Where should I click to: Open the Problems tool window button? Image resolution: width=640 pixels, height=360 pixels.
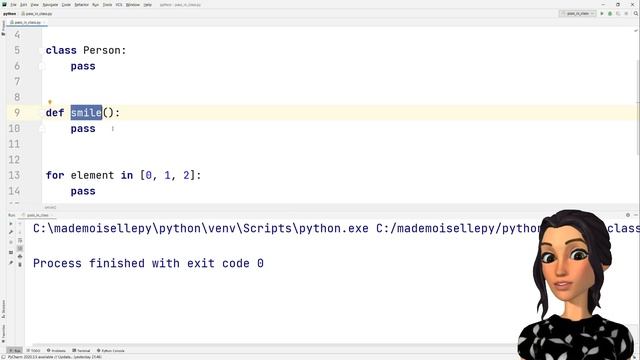tap(56, 351)
